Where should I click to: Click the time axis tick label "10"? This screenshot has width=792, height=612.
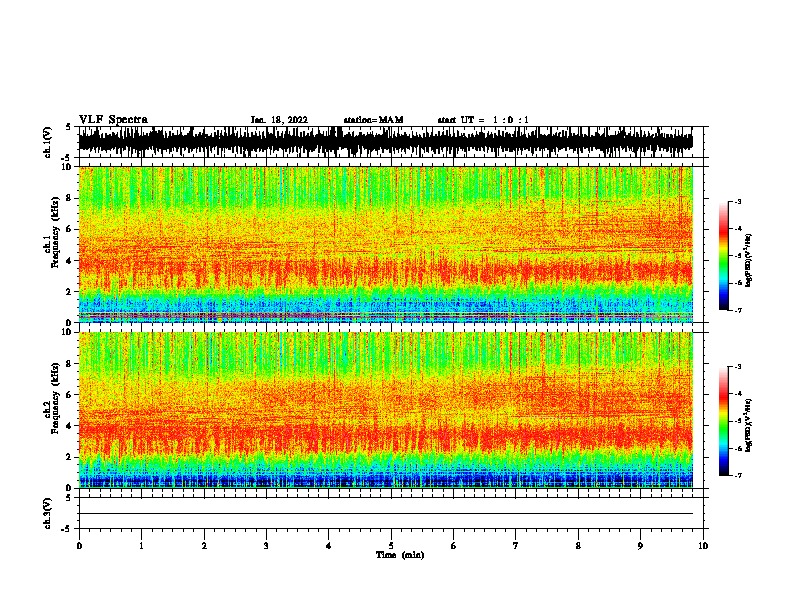tap(703, 546)
